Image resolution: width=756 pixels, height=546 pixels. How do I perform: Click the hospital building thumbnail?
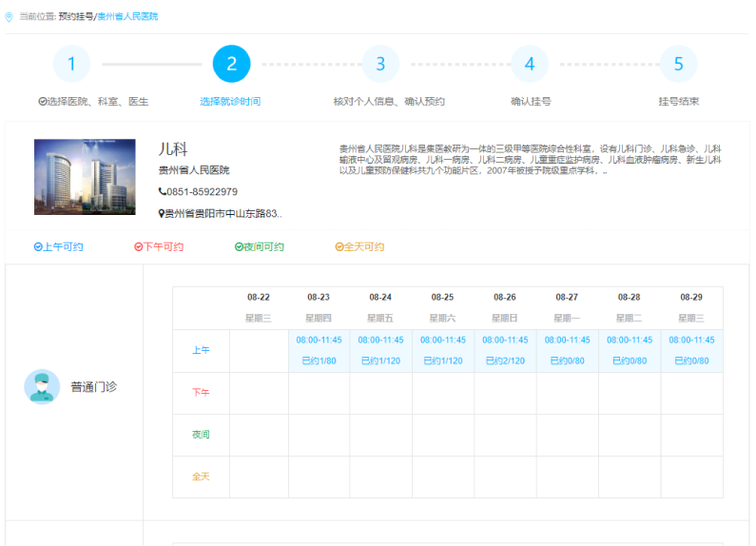(x=85, y=177)
